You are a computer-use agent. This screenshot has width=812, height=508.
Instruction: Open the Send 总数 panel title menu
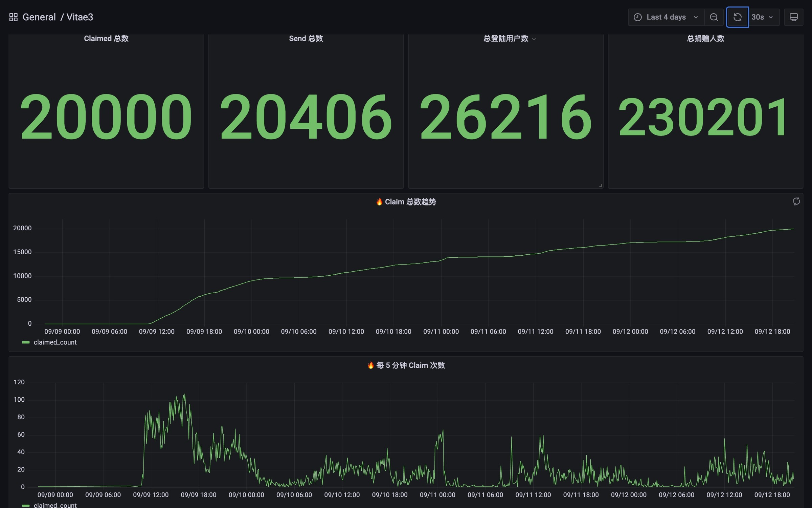[x=306, y=39]
